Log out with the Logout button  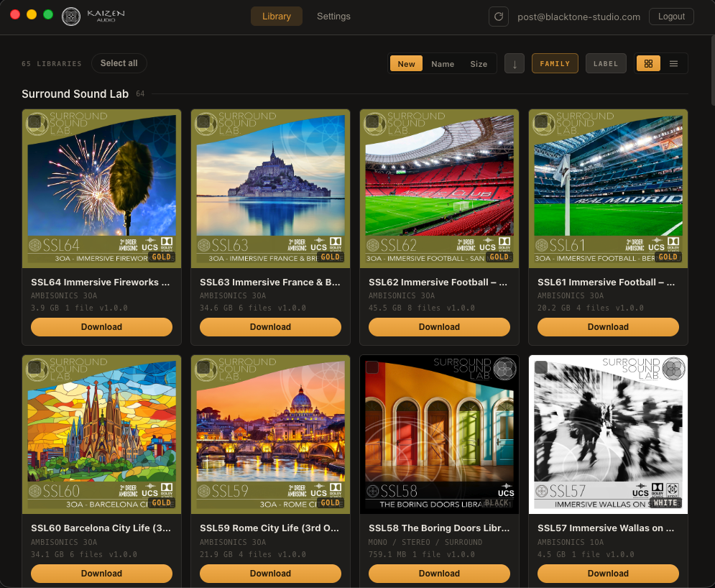tap(671, 17)
